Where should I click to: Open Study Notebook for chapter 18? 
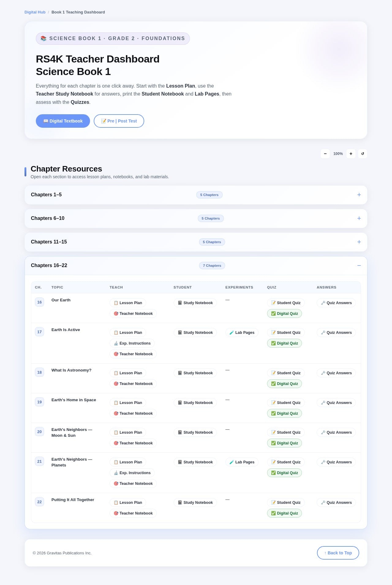click(x=195, y=373)
